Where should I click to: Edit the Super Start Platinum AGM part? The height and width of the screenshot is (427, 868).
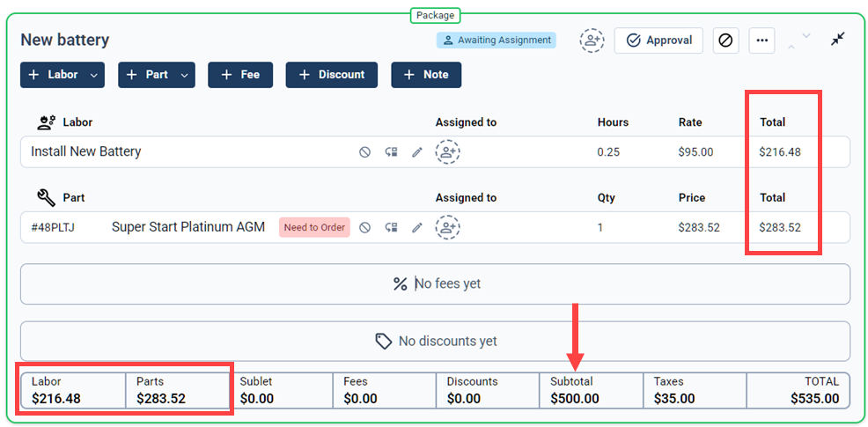[x=417, y=227]
